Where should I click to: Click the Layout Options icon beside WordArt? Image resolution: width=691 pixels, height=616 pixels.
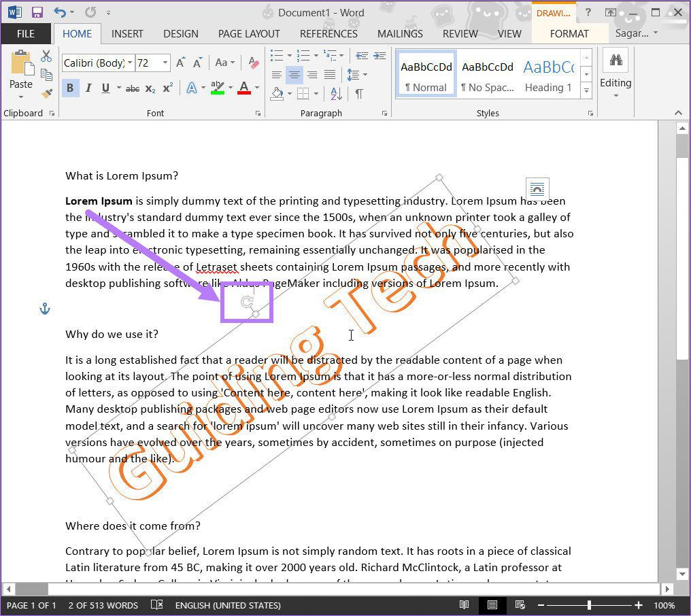537,189
